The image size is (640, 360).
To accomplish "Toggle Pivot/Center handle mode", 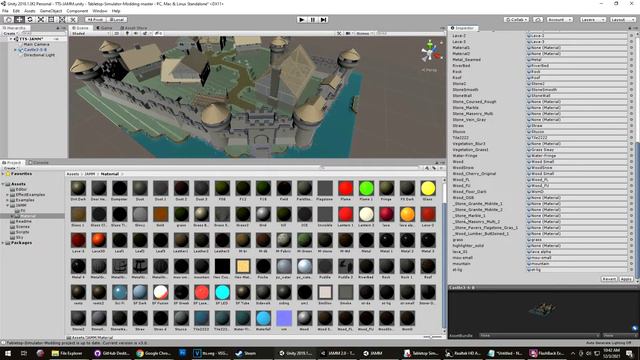I will point(95,20).
